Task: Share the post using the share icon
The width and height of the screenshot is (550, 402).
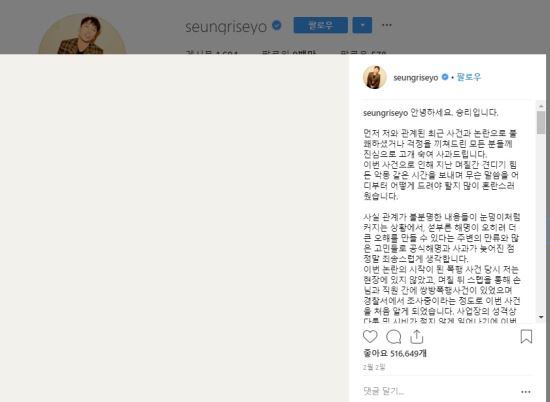Action: 417,336
